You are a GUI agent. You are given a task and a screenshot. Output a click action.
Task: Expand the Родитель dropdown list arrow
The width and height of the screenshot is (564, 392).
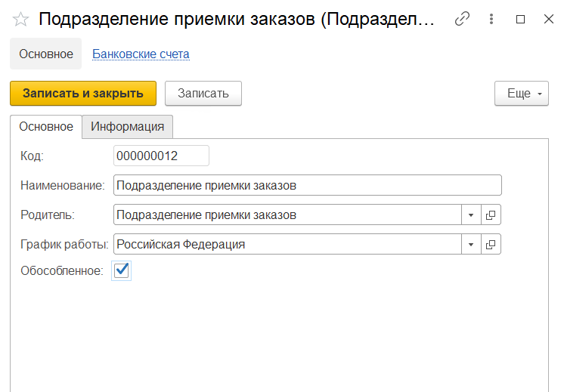(x=471, y=215)
